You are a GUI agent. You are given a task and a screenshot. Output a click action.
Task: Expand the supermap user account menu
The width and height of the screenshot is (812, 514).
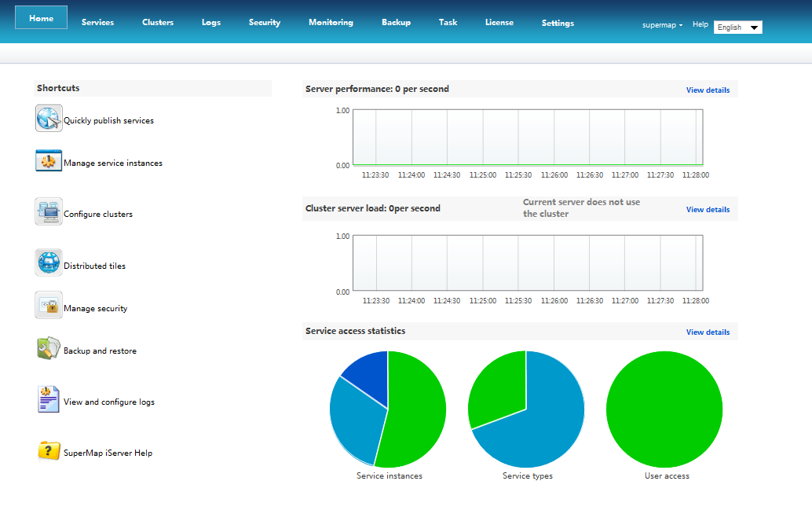[662, 25]
